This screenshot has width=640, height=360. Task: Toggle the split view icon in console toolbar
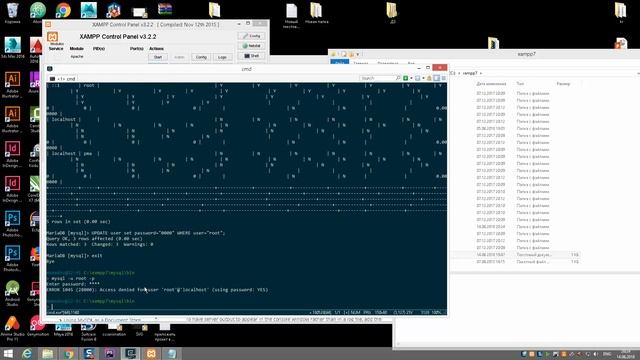[x=436, y=78]
